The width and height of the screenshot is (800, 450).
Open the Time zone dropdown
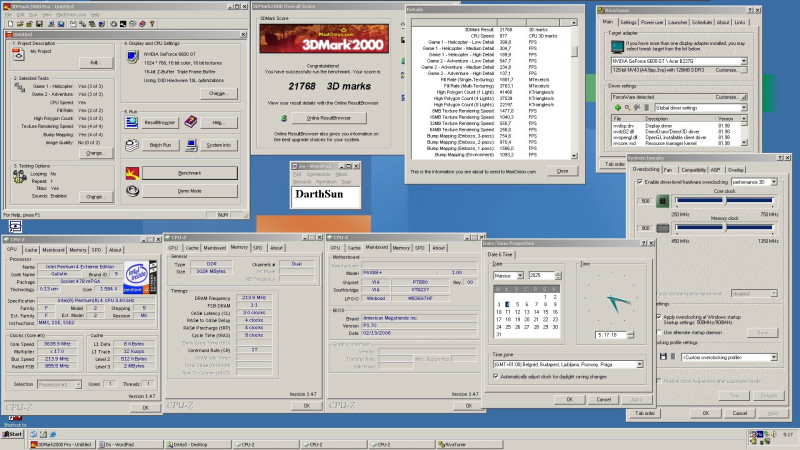click(x=639, y=364)
